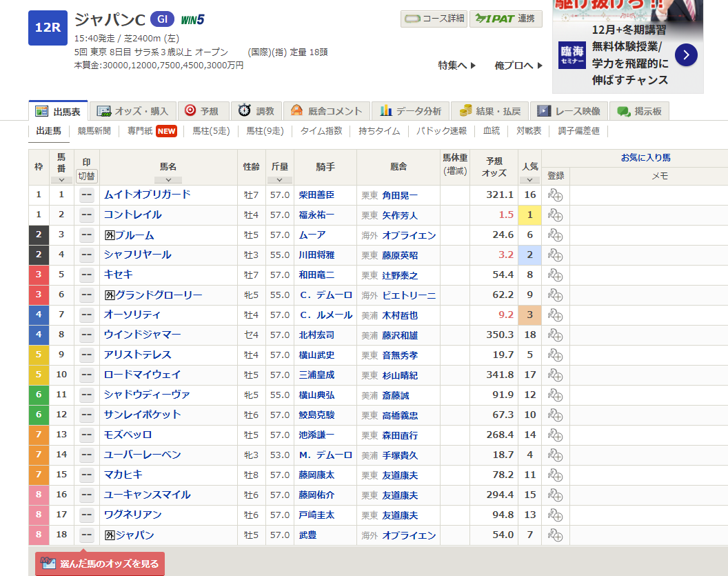Click the 臨海セミナー ad arrow button
This screenshot has width=728, height=576.
[x=686, y=54]
